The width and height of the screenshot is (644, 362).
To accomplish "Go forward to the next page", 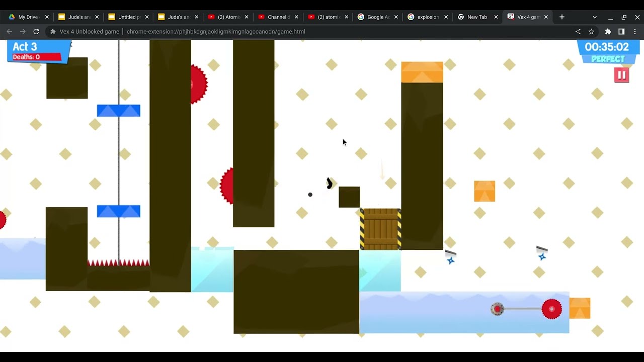I will [x=23, y=31].
